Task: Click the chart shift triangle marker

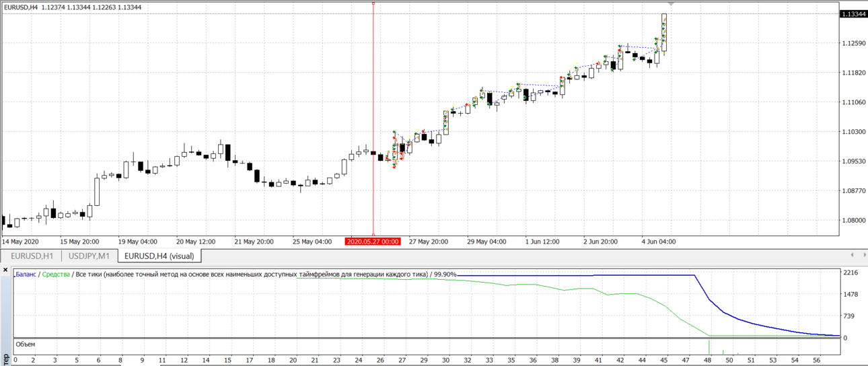Action: point(670,4)
